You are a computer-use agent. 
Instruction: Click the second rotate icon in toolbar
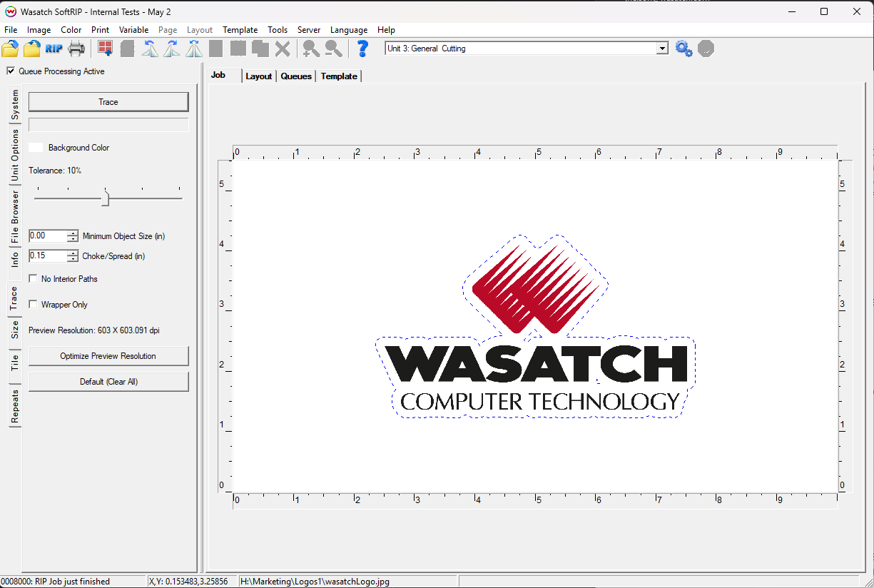(172, 49)
